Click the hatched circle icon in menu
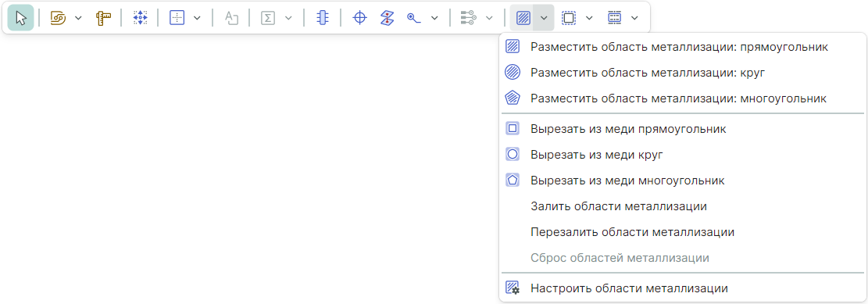Viewport: 868px width, 304px height. (x=513, y=73)
